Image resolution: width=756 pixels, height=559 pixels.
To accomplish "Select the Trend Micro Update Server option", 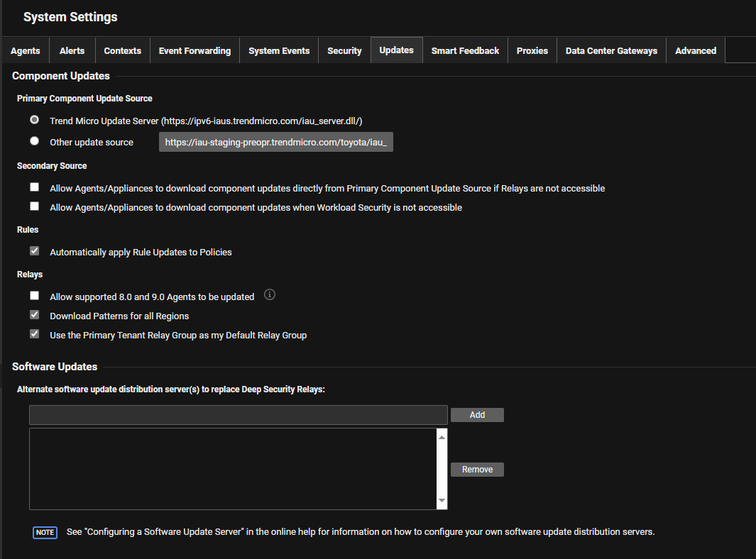I will tap(34, 119).
